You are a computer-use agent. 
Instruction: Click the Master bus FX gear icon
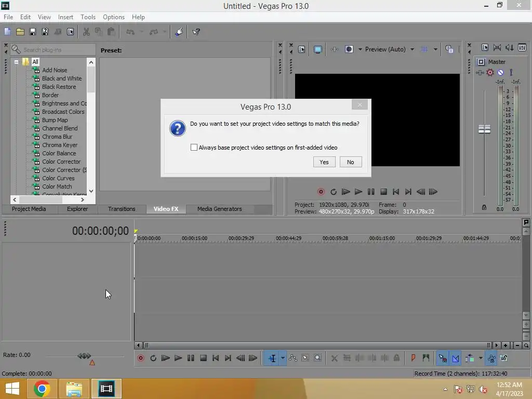(x=490, y=72)
